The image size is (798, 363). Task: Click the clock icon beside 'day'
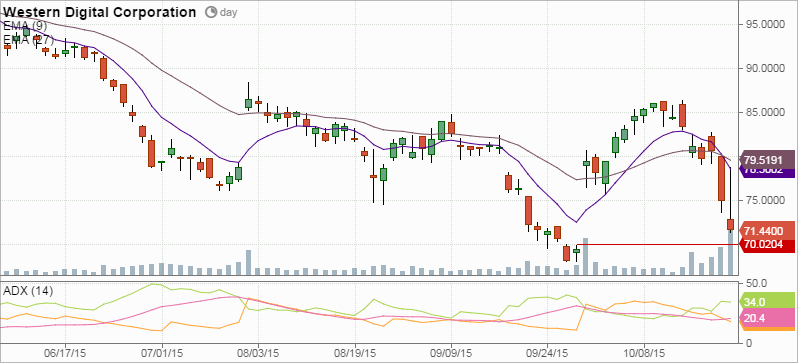pyautogui.click(x=210, y=13)
